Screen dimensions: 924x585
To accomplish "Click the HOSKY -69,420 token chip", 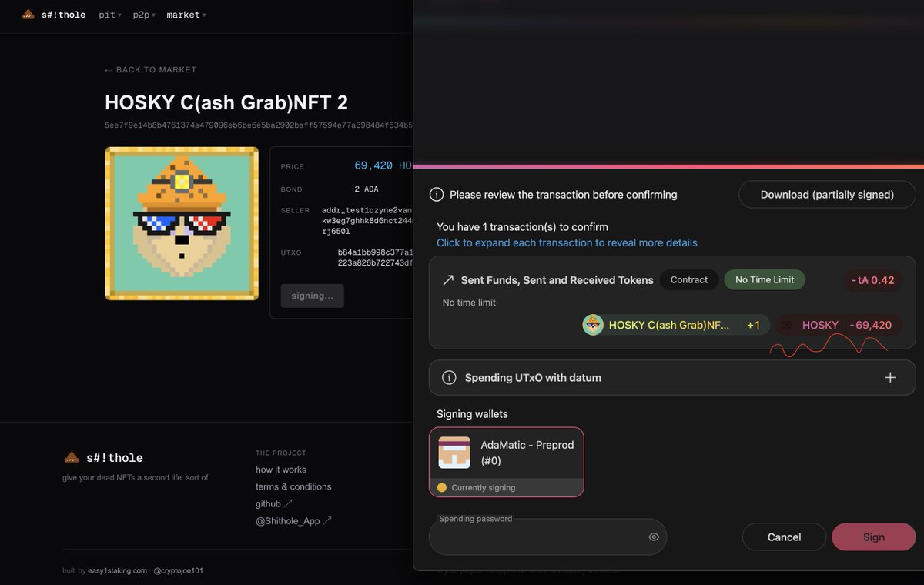I will click(x=838, y=325).
